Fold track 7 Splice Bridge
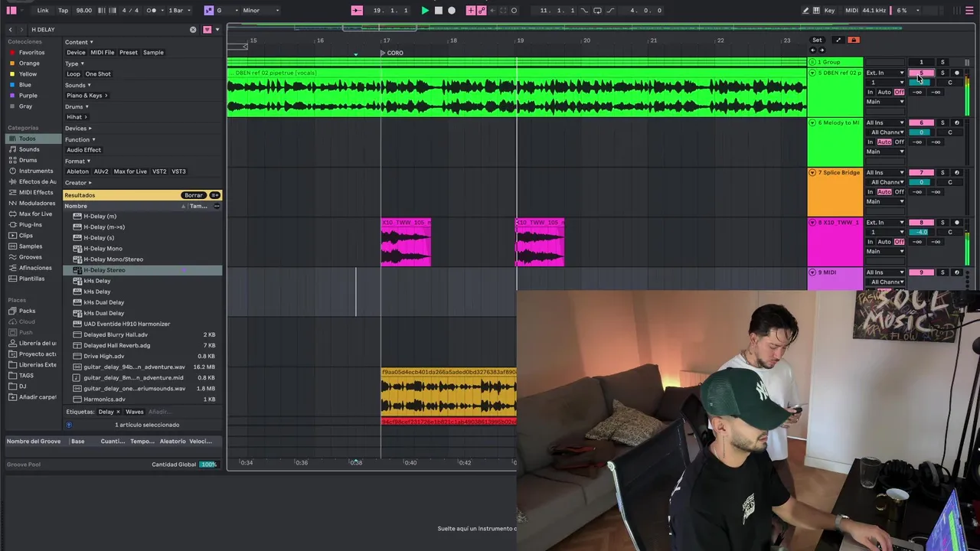Image resolution: width=980 pixels, height=551 pixels. pyautogui.click(x=812, y=172)
